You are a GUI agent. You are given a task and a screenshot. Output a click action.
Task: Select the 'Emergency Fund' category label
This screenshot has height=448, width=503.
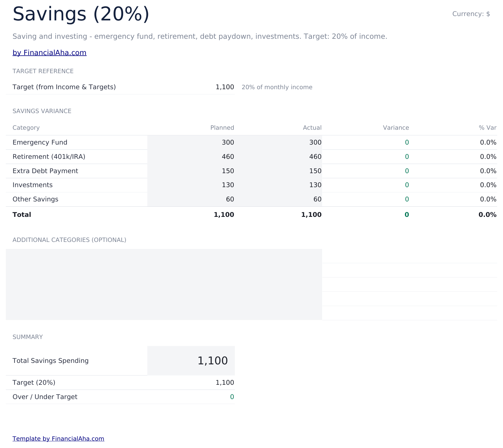(40, 143)
